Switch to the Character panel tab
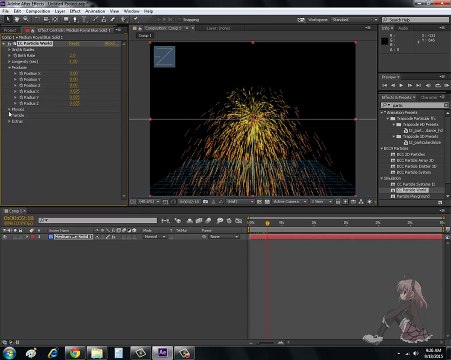 (x=429, y=97)
